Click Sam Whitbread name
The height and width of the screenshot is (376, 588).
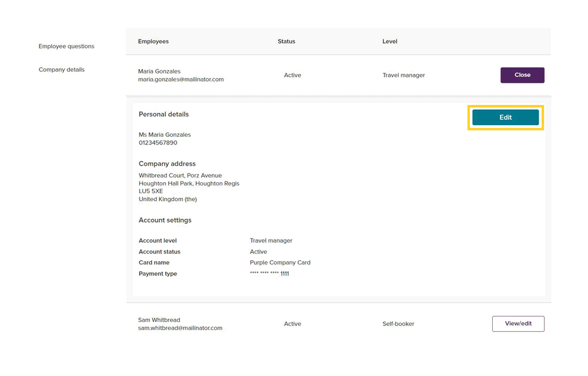tap(159, 320)
